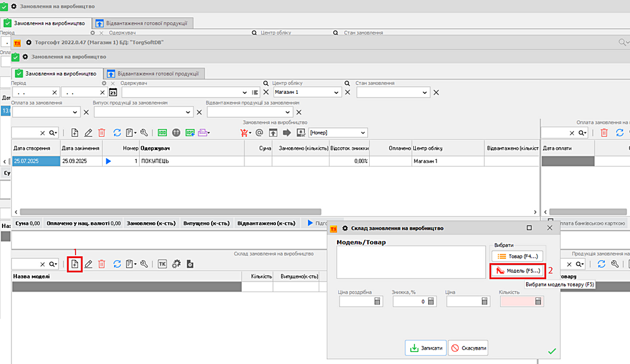Viewport: 630px width, 364px height.
Task: Click the @ email icon in orders toolbar
Action: coord(260,133)
